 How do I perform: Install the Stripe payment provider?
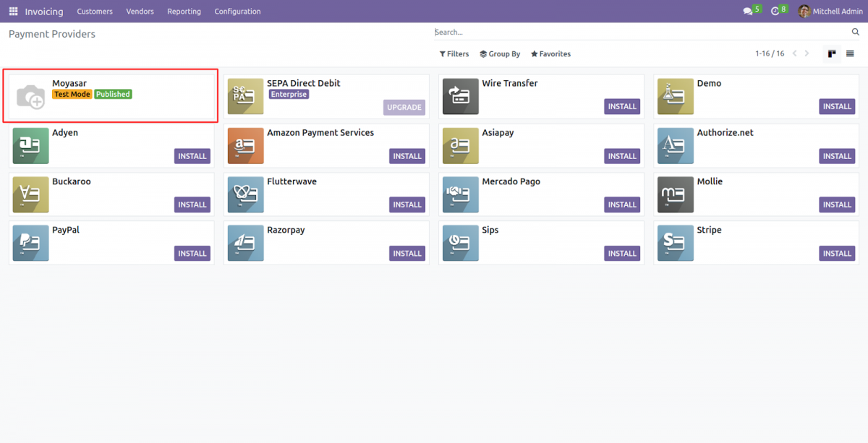[837, 254]
